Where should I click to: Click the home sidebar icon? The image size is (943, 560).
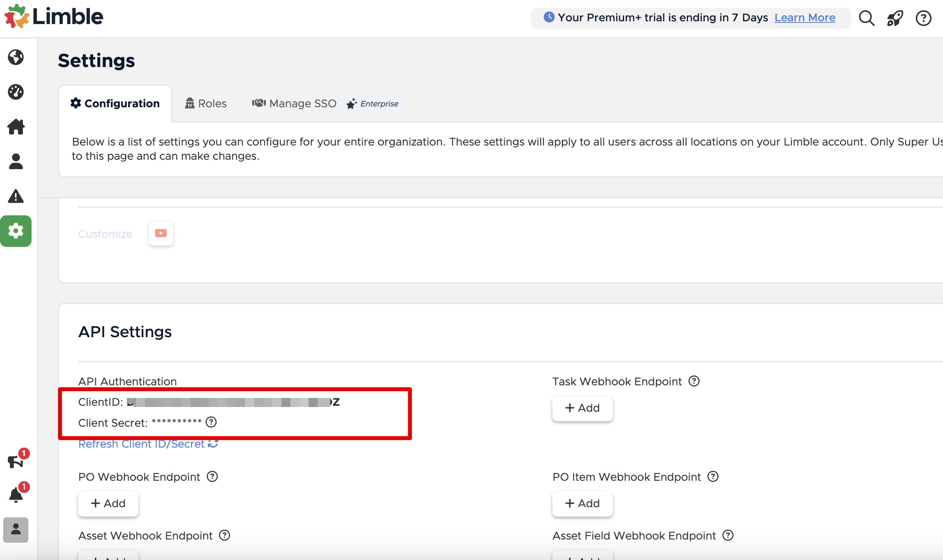(x=16, y=127)
